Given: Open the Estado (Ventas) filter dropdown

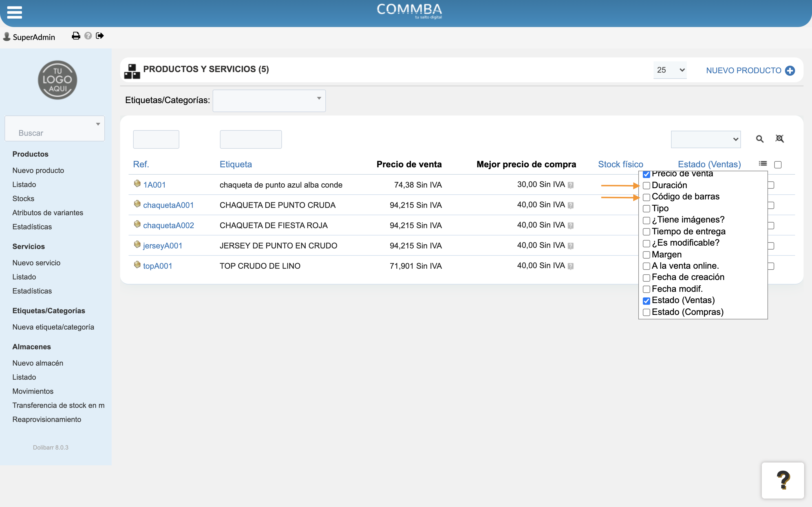Looking at the screenshot, I should [706, 139].
